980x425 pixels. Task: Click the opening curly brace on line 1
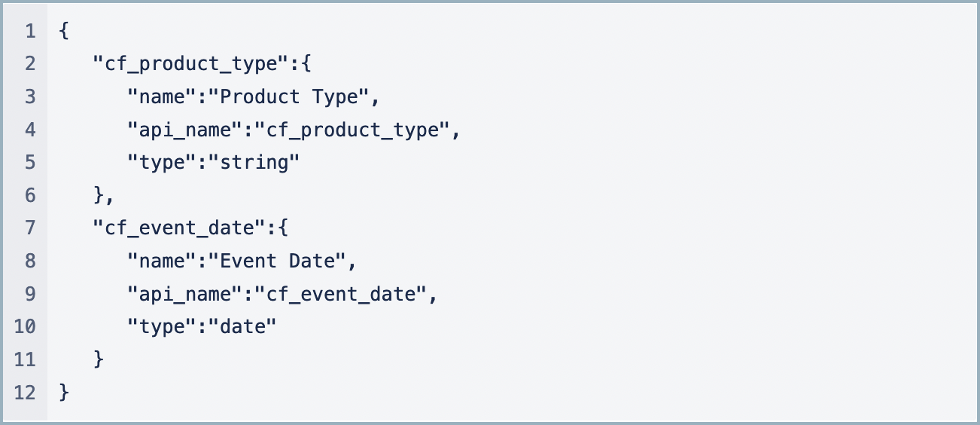click(62, 32)
